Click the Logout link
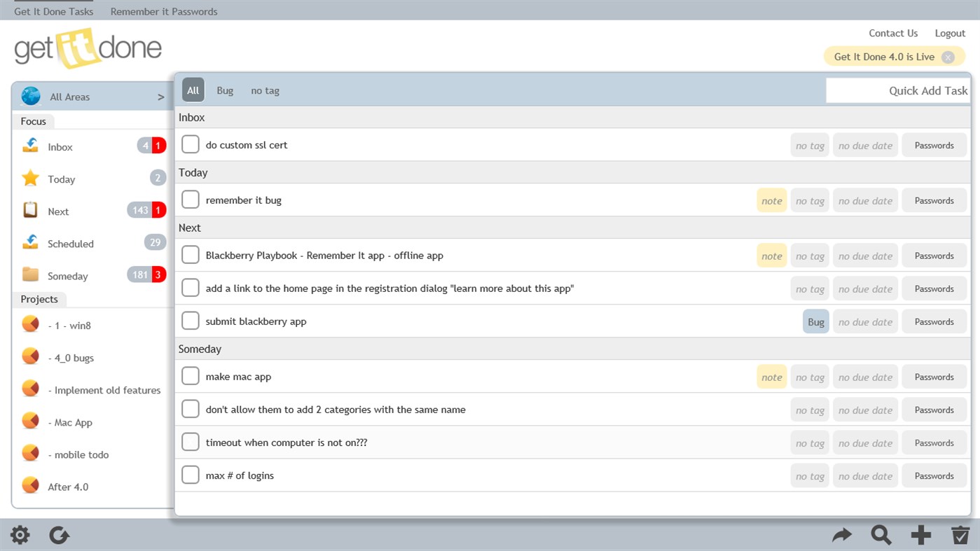980x551 pixels. tap(950, 33)
